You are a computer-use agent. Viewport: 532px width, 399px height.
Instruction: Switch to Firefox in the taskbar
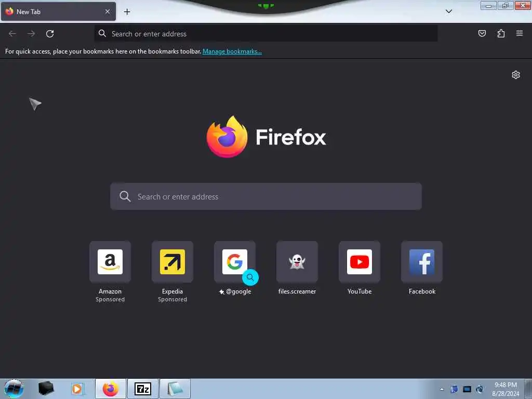(x=111, y=389)
